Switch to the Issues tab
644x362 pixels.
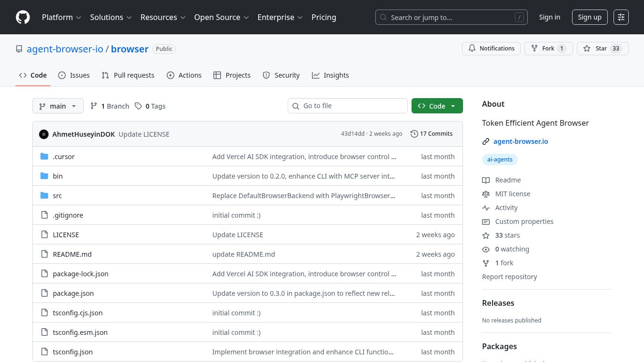pos(74,75)
